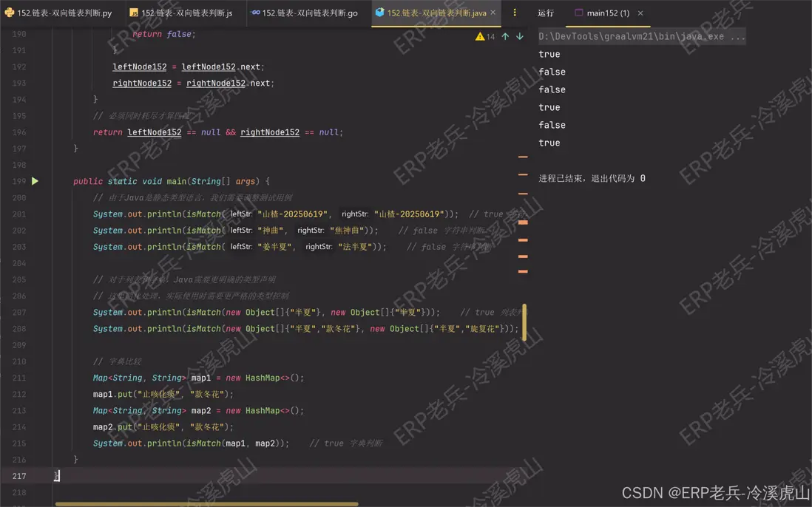Viewport: 812px width, 507px height.
Task: Click the Java icon on the active editor tab
Action: tap(379, 12)
